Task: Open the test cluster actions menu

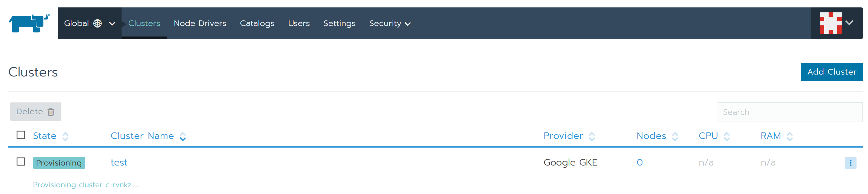Action: [x=850, y=163]
